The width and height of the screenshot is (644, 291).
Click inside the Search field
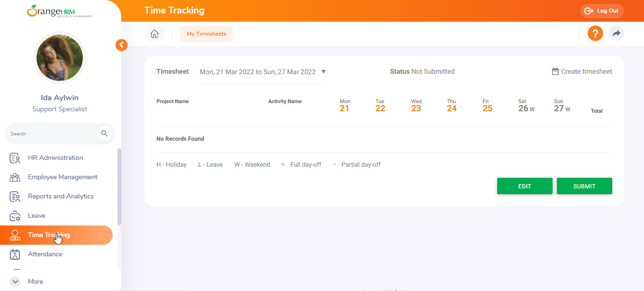(53, 133)
